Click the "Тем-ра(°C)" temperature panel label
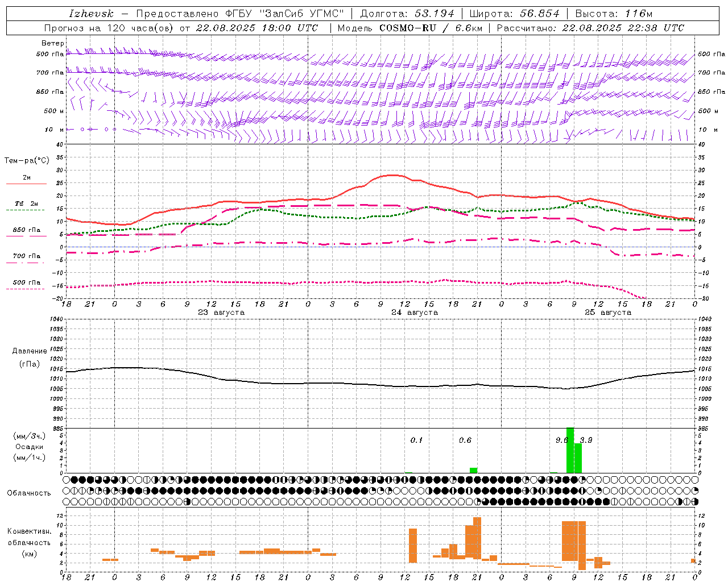Screen dimensions: 728x582 27,161
